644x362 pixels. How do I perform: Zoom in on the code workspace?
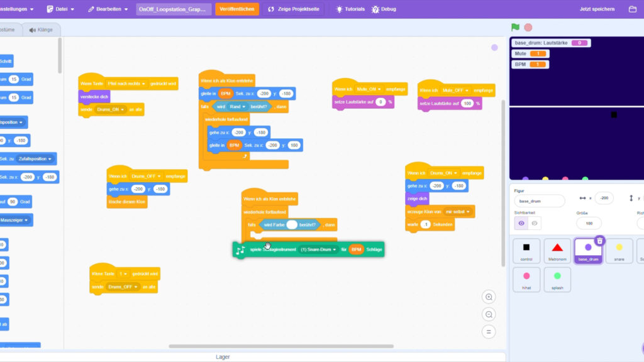tap(489, 297)
